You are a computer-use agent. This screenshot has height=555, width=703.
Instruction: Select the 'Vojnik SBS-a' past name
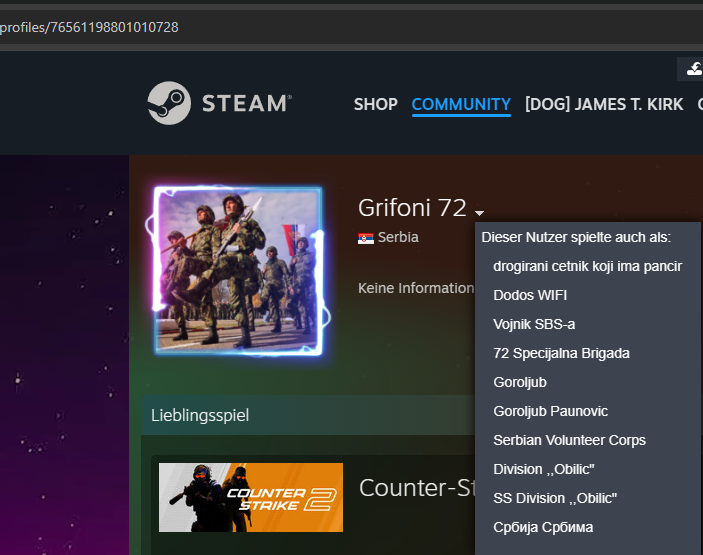pyautogui.click(x=534, y=324)
